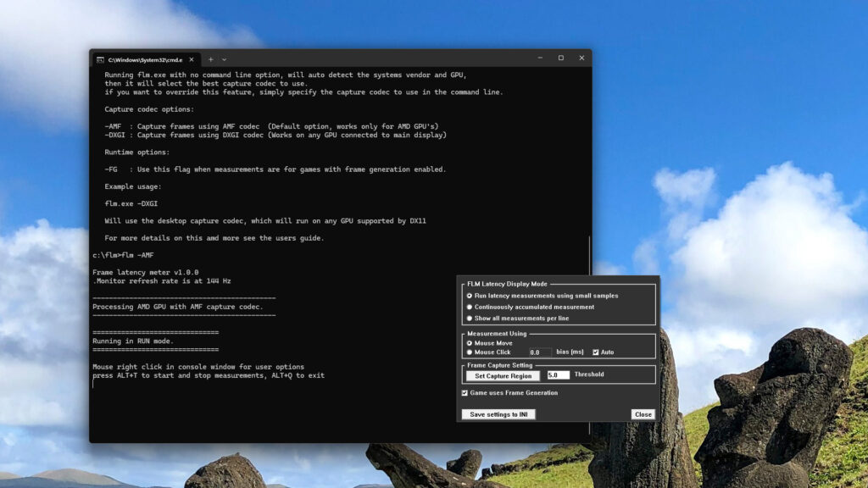Screen dimensions: 868x488
Task: Switch measurement to Mouse Click
Action: 470,352
